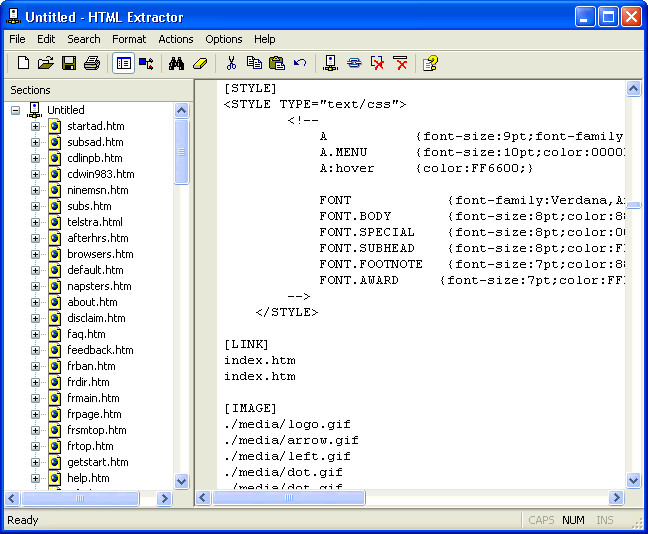
Task: Expand the faq.htm tree node
Action: click(35, 334)
